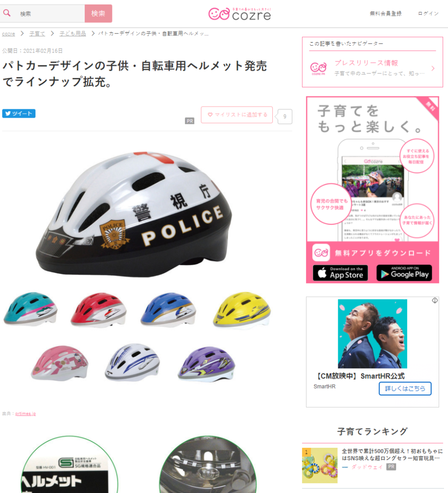Click the magnifying glass search icon
Screen dimensions: 448x493
pos(7,13)
